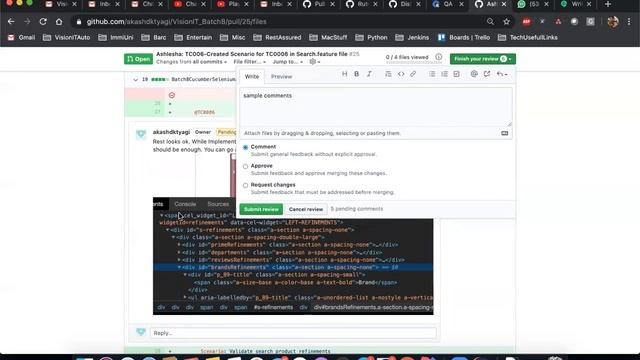Apply italic formatting in the review editor

[x=369, y=74]
